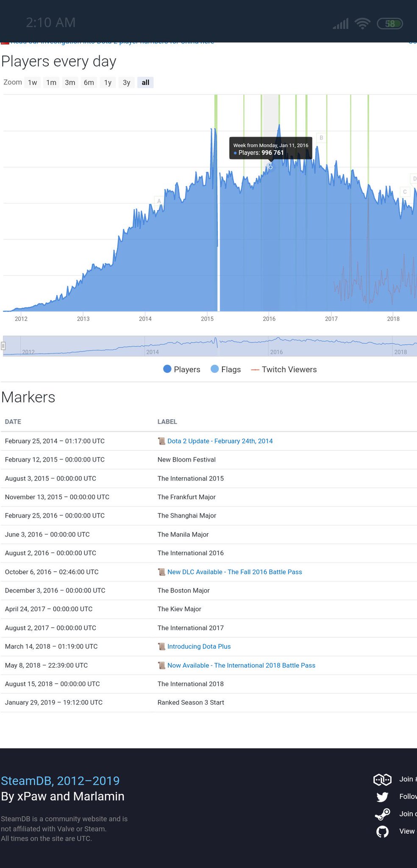Click the date 'April 24, 2017 – 00:00:00 UTC'
417x868 pixels.
49,609
